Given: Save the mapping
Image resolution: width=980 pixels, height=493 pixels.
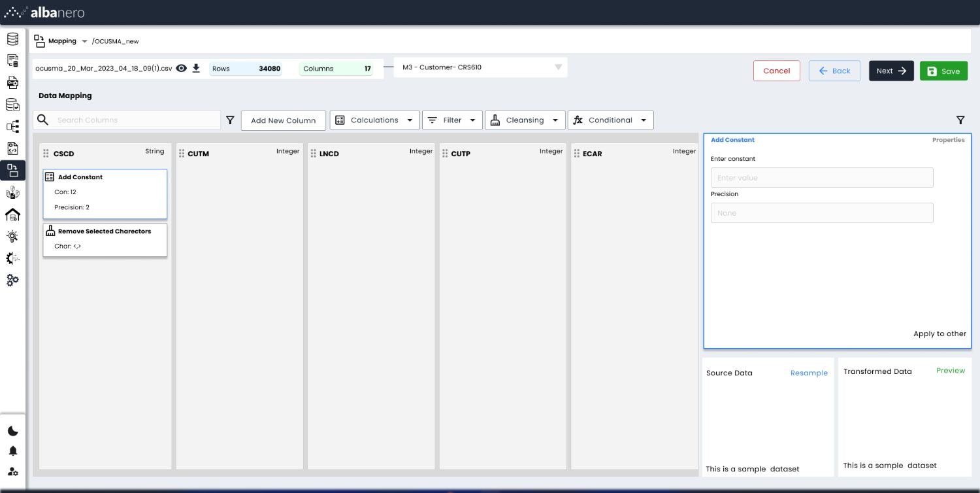Looking at the screenshot, I should 943,71.
